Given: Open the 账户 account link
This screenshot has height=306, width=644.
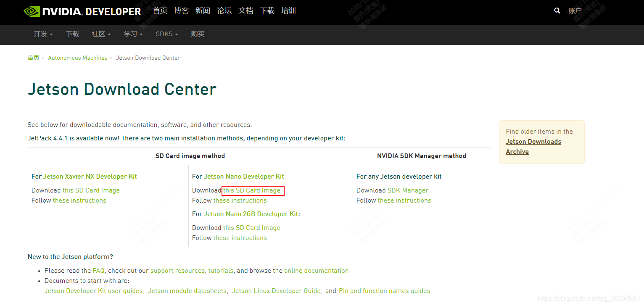Looking at the screenshot, I should 575,11.
